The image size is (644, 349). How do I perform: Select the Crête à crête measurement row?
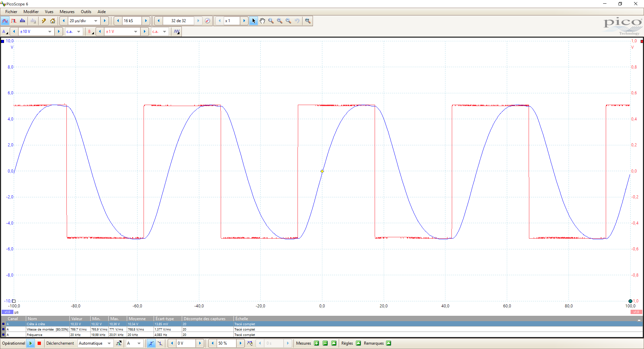point(322,324)
